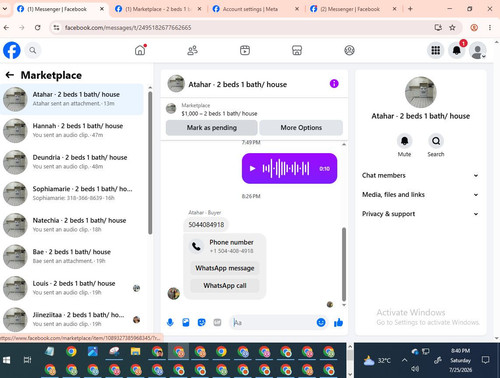
Task: Bookmark this page with the star icon
Action: (452, 28)
